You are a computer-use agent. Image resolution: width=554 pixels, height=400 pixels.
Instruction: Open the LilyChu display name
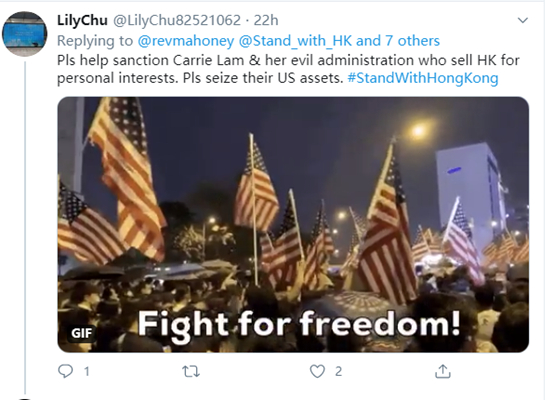pos(82,20)
